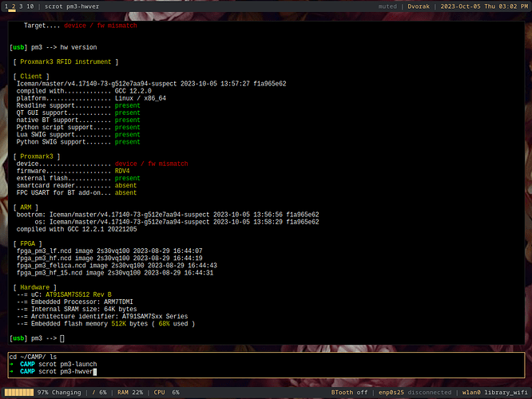Switch to workspace 1 in the bar
The width and height of the screenshot is (532, 399).
tap(6, 6)
